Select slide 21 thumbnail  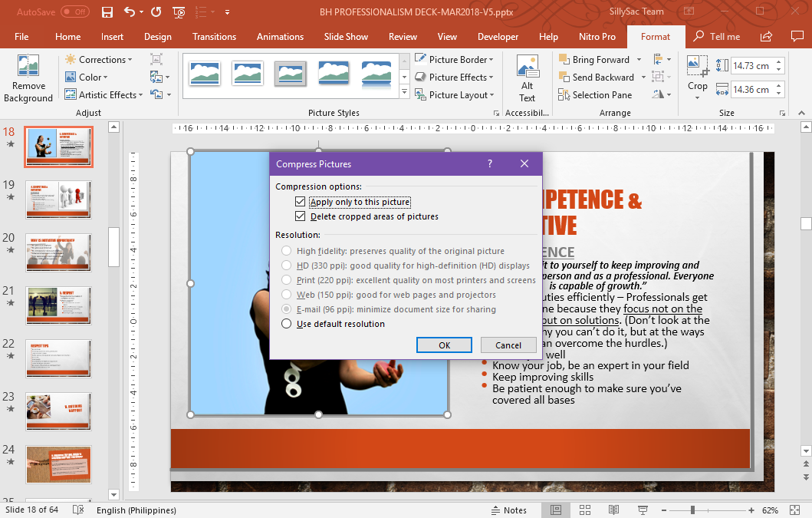[58, 305]
